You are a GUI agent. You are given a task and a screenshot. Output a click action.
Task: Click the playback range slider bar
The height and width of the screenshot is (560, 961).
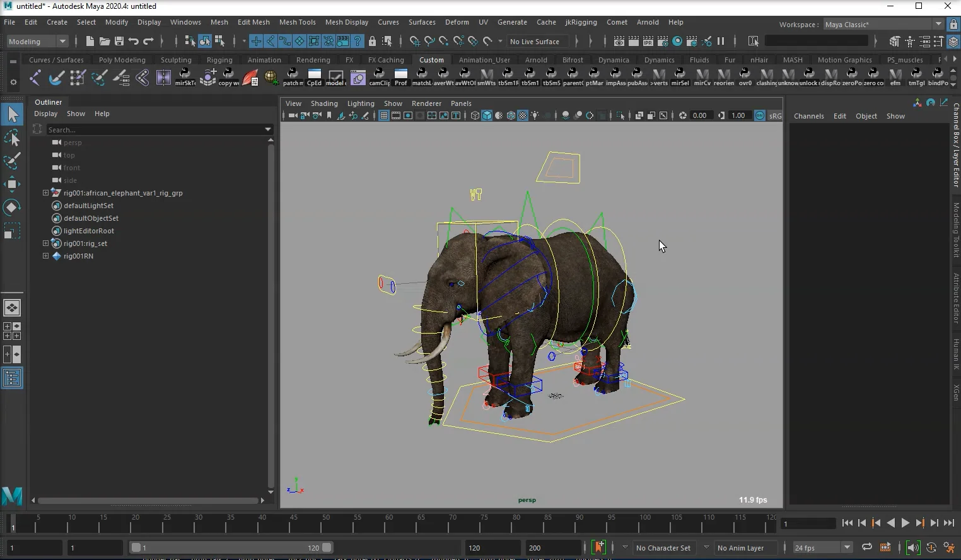pyautogui.click(x=231, y=547)
